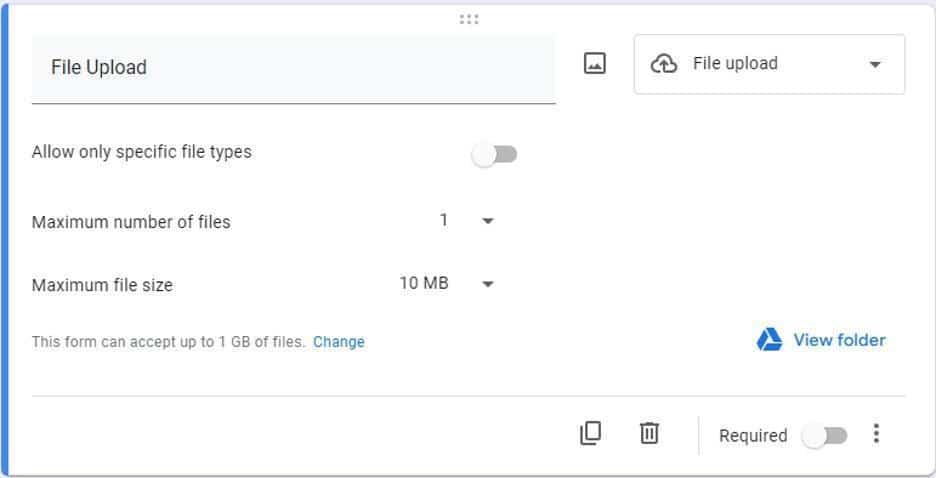The image size is (936, 478).
Task: Click the File Upload question title field
Action: pyautogui.click(x=293, y=68)
